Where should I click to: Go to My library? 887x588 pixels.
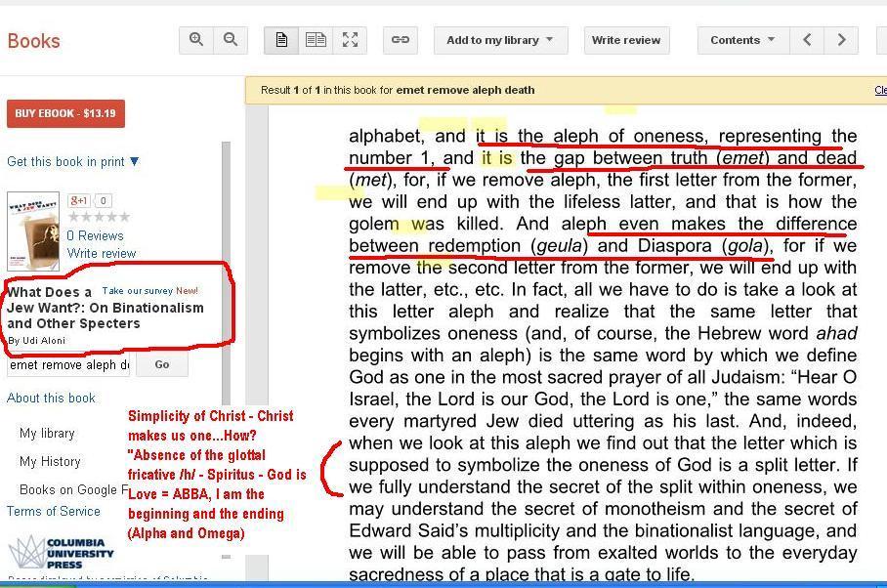pyautogui.click(x=47, y=434)
